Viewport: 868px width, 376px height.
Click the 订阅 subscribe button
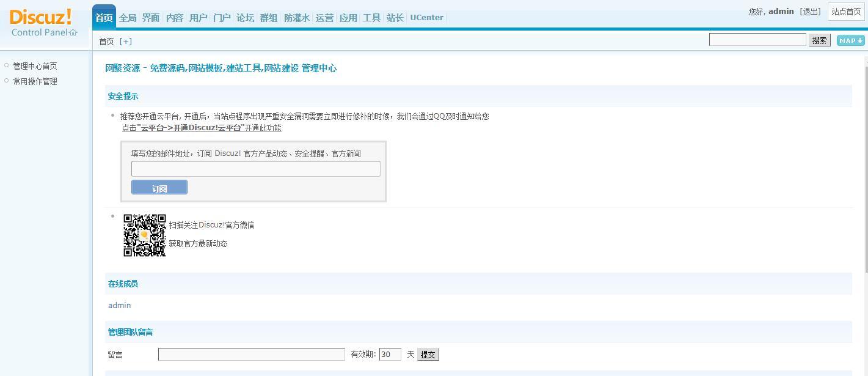[x=159, y=188]
